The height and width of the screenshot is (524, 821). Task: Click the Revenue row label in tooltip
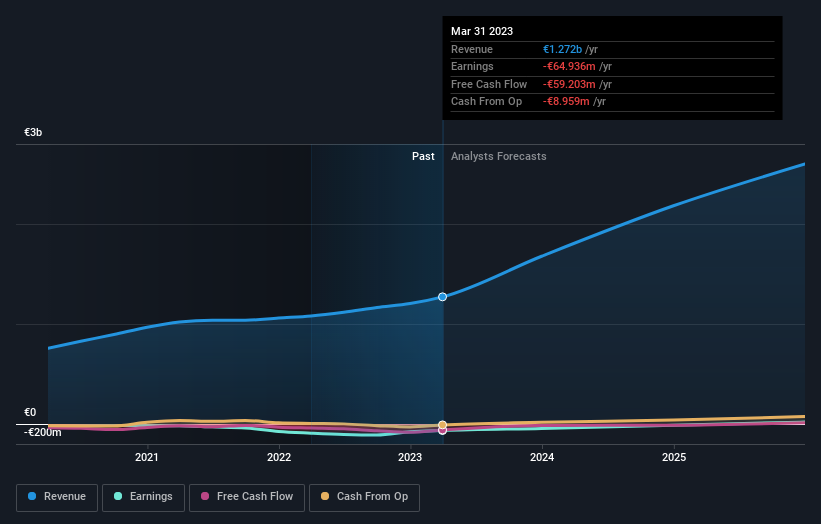click(x=472, y=49)
